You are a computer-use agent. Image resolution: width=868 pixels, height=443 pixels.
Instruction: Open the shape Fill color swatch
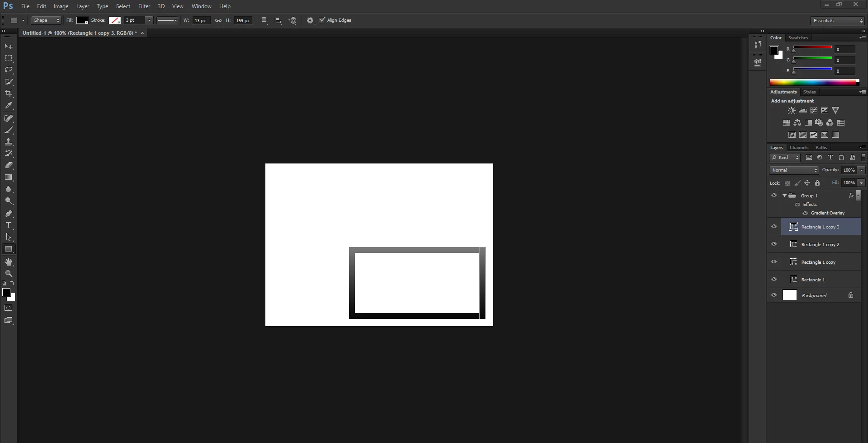pos(82,20)
